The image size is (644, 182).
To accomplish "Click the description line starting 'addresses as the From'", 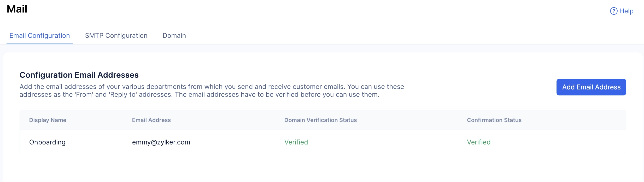I will coord(200,94).
